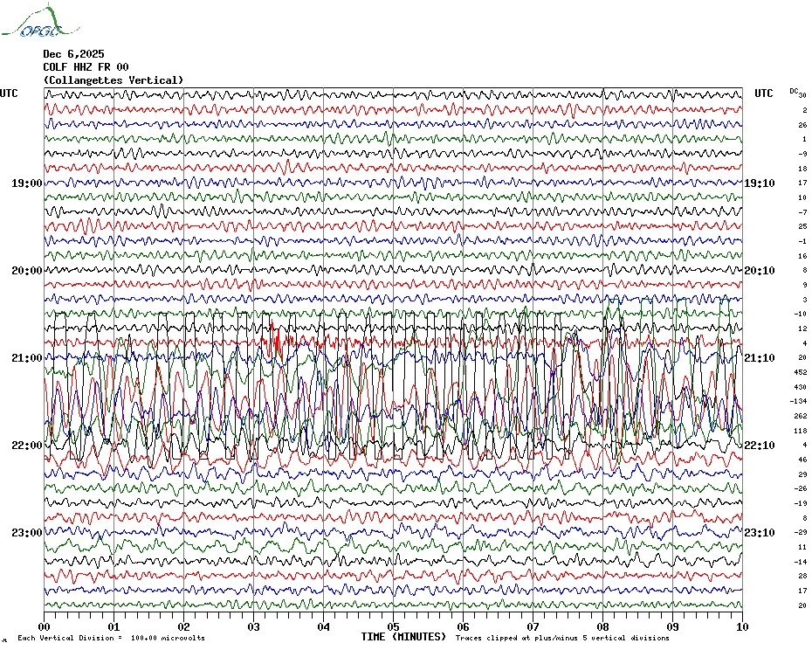Select the date text Dec 6,2025

click(73, 54)
